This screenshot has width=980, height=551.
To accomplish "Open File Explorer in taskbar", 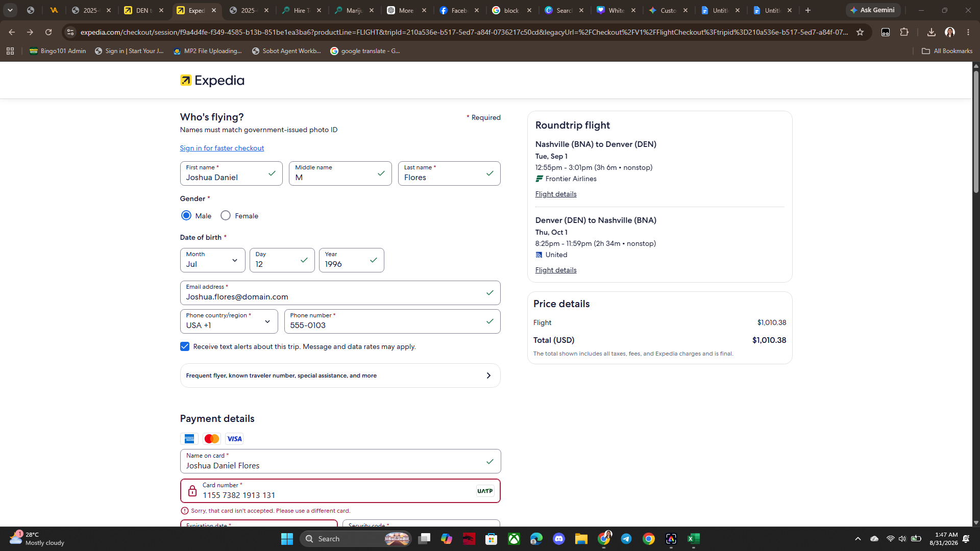I will tap(581, 539).
